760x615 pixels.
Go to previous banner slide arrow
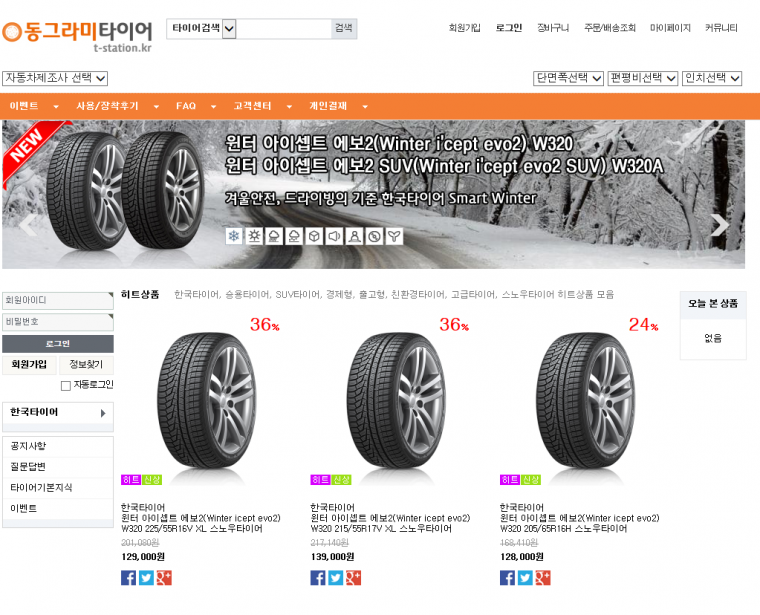click(28, 225)
